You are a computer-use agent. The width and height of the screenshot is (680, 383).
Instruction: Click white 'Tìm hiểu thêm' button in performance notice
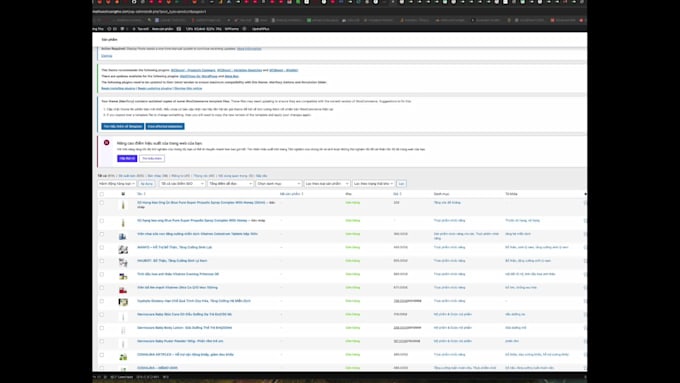tap(152, 158)
